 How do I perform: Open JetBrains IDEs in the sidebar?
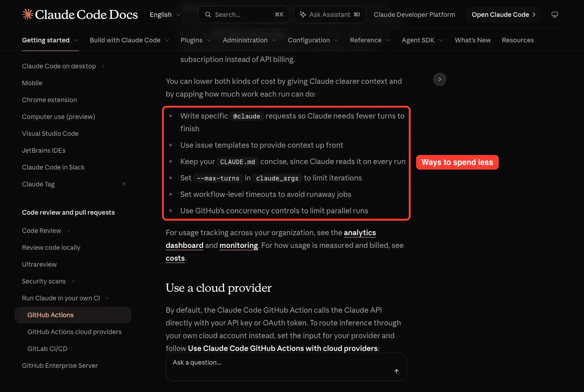(x=44, y=150)
